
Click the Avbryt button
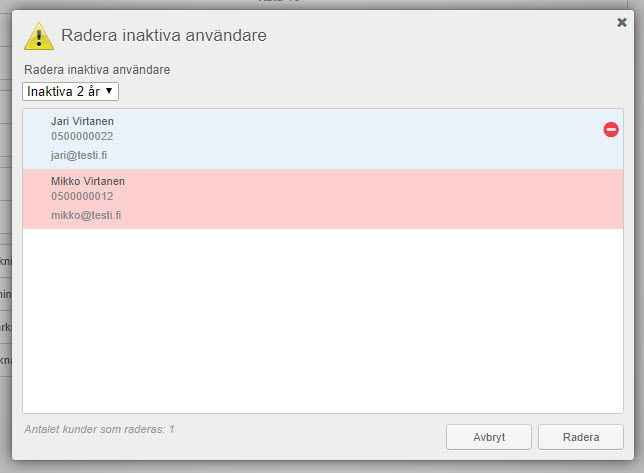(x=489, y=437)
